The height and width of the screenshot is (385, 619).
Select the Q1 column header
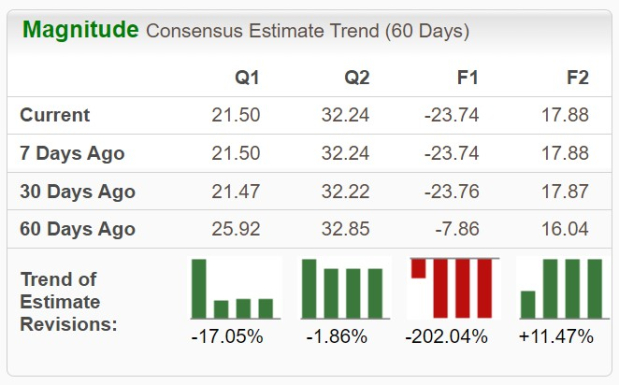[x=247, y=77]
